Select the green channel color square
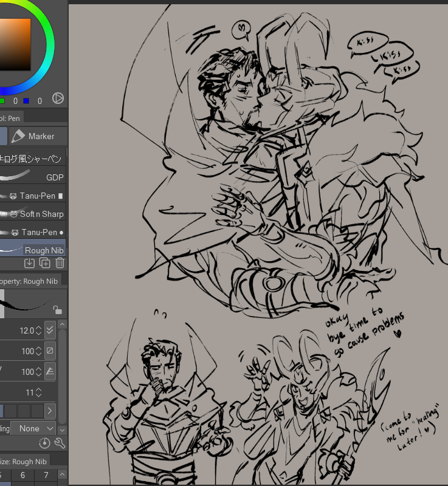Viewport: 448px width, 486px height. (x=2, y=101)
